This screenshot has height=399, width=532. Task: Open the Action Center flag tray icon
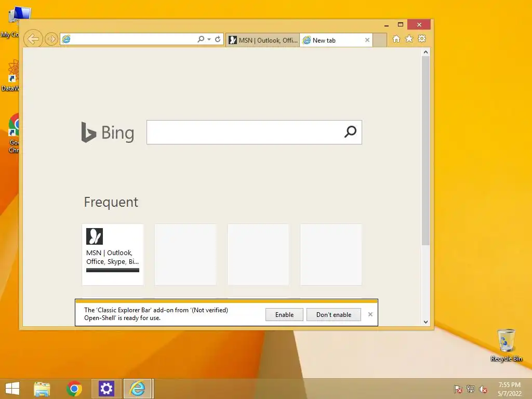[x=458, y=389]
